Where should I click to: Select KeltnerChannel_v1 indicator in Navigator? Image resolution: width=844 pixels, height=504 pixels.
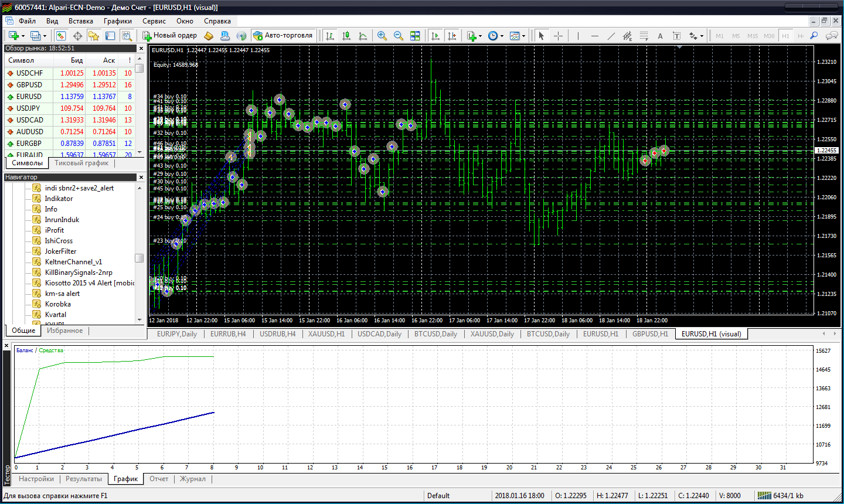pyautogui.click(x=73, y=262)
